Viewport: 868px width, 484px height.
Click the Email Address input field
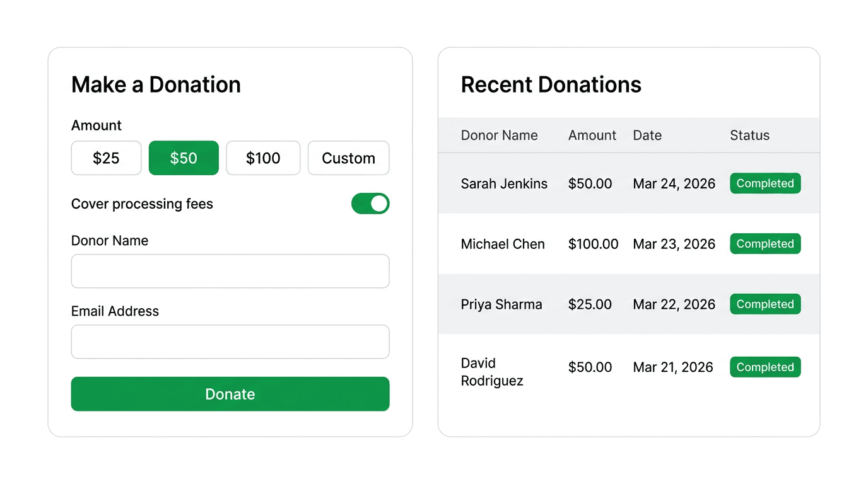click(230, 342)
